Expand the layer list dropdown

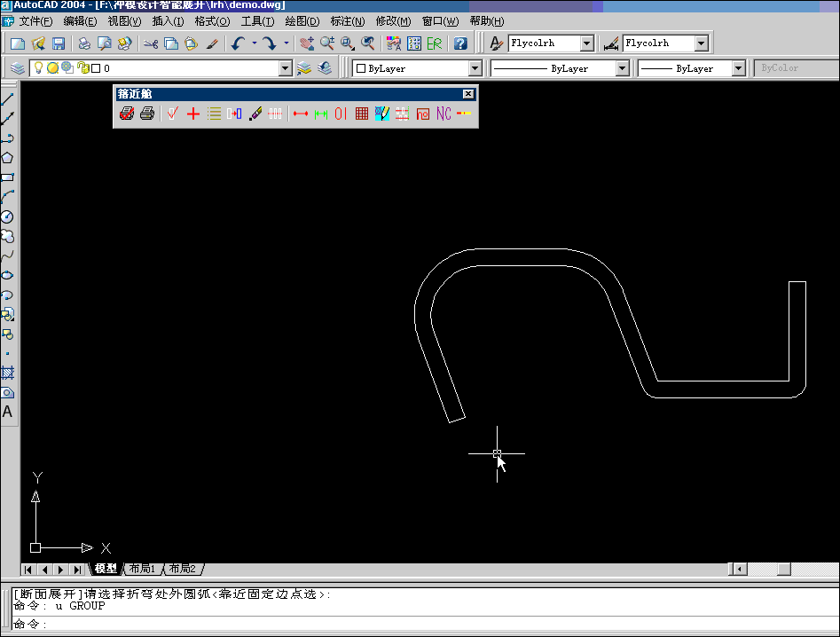(286, 68)
